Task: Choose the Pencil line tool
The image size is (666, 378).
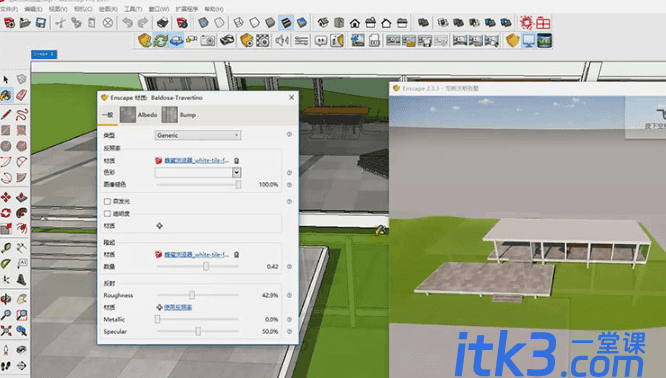Action: click(x=6, y=114)
